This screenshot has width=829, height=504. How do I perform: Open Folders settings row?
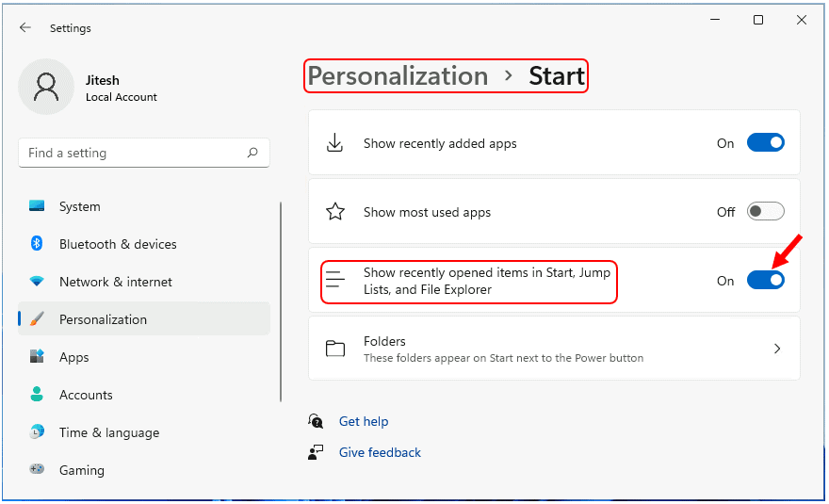[554, 349]
